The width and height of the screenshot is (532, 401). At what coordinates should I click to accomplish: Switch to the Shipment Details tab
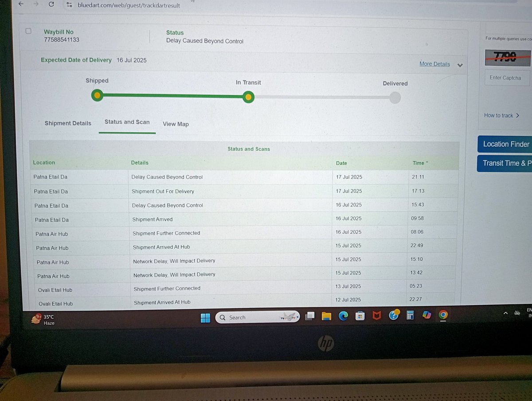(x=68, y=123)
